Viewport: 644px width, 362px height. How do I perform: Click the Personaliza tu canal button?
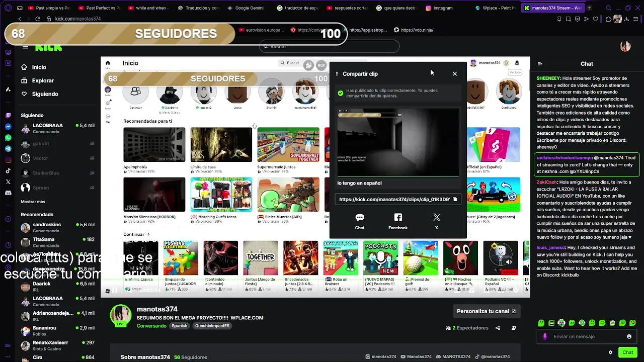click(x=487, y=311)
